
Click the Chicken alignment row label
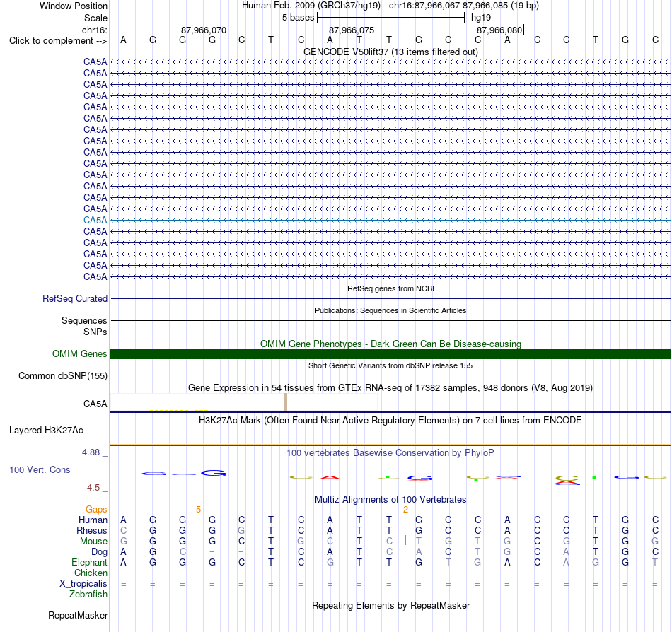pyautogui.click(x=91, y=573)
